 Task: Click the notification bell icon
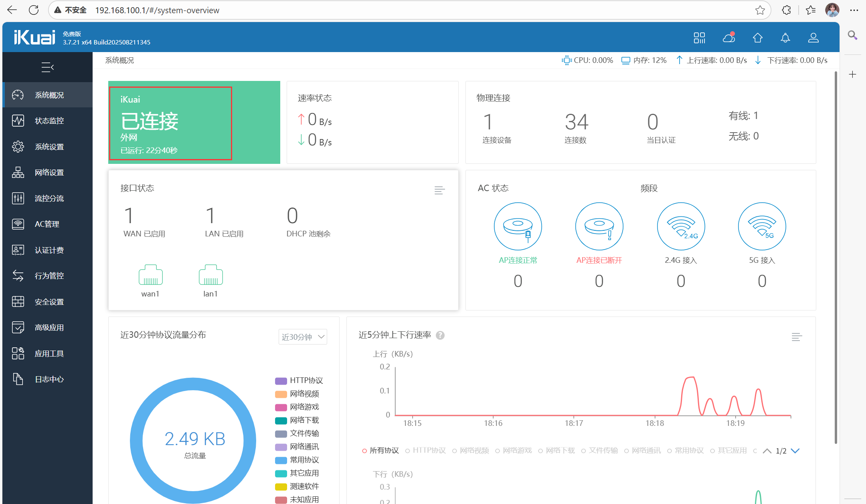tap(785, 38)
